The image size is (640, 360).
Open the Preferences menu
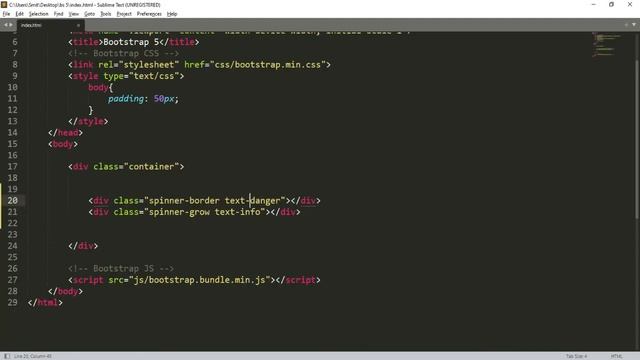tap(149, 14)
